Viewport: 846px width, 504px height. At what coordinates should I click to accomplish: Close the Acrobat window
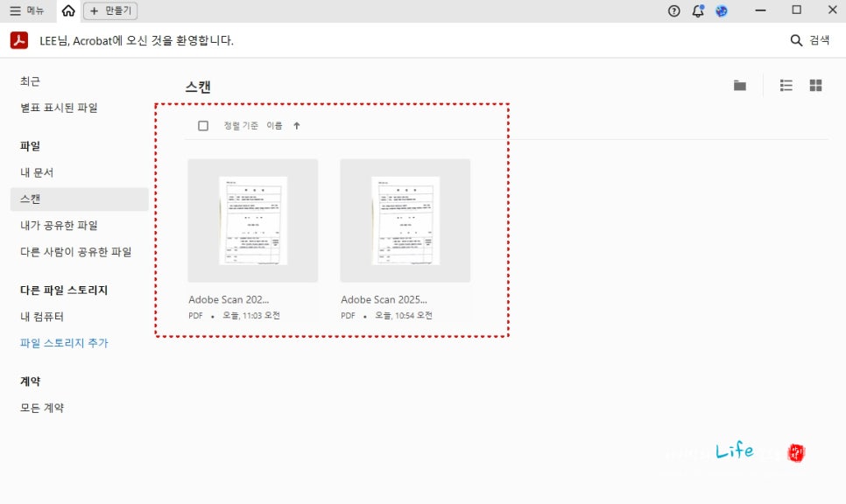pyautogui.click(x=833, y=10)
